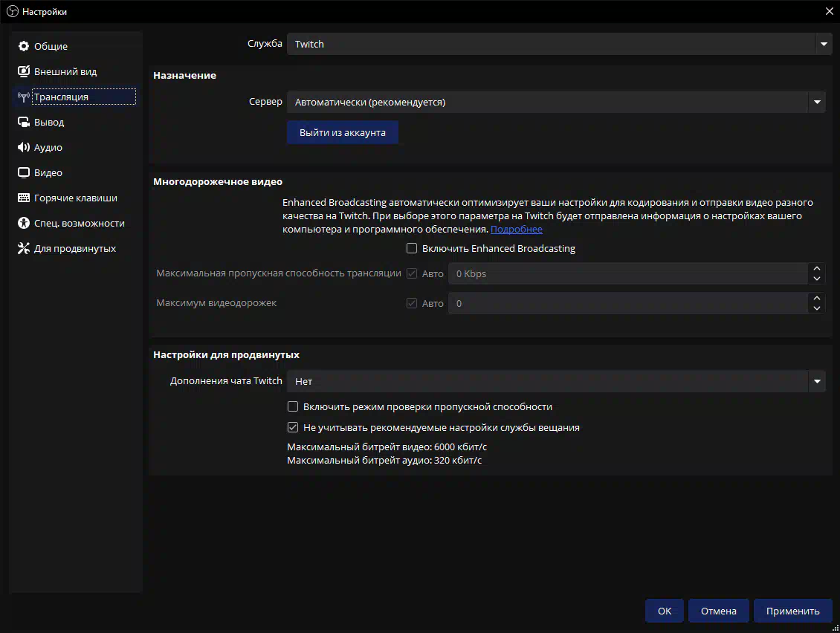This screenshot has height=633, width=840.
Task: Click the tools icon for Для продвинутых
Action: 24,248
